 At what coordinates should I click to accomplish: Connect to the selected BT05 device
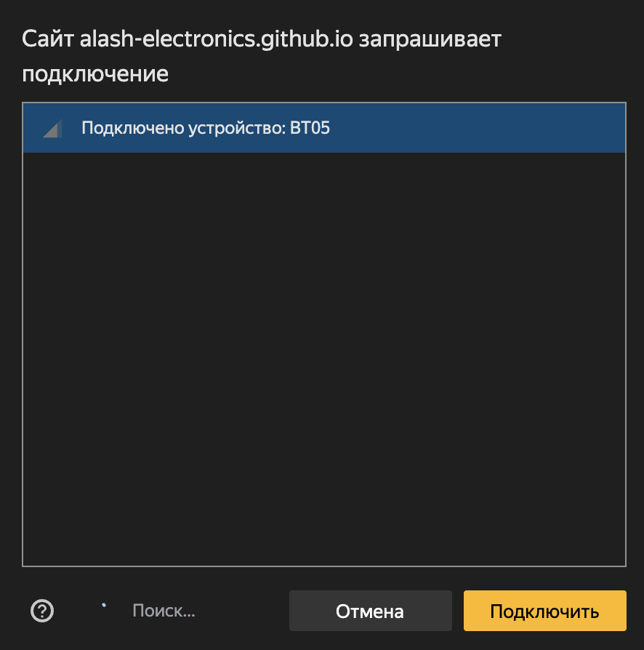tap(544, 611)
